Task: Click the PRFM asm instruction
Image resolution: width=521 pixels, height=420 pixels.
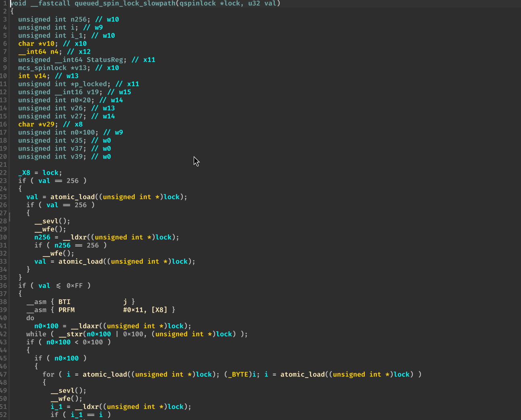Action: click(67, 310)
